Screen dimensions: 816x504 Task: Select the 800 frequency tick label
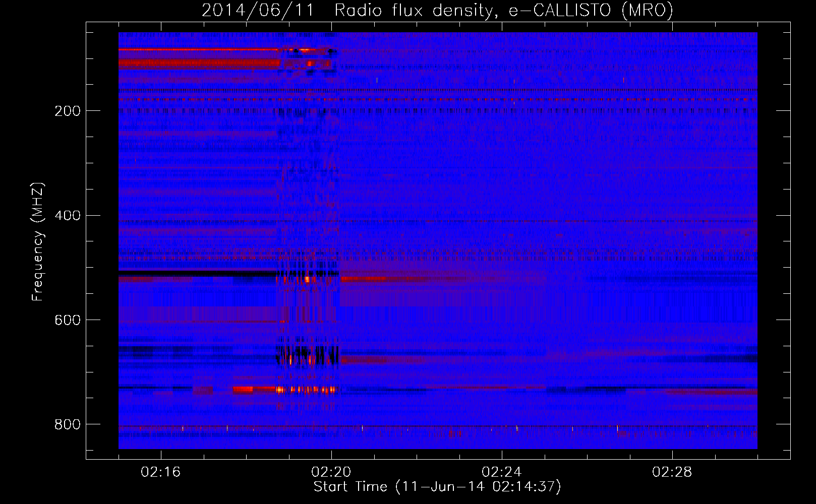(x=68, y=425)
